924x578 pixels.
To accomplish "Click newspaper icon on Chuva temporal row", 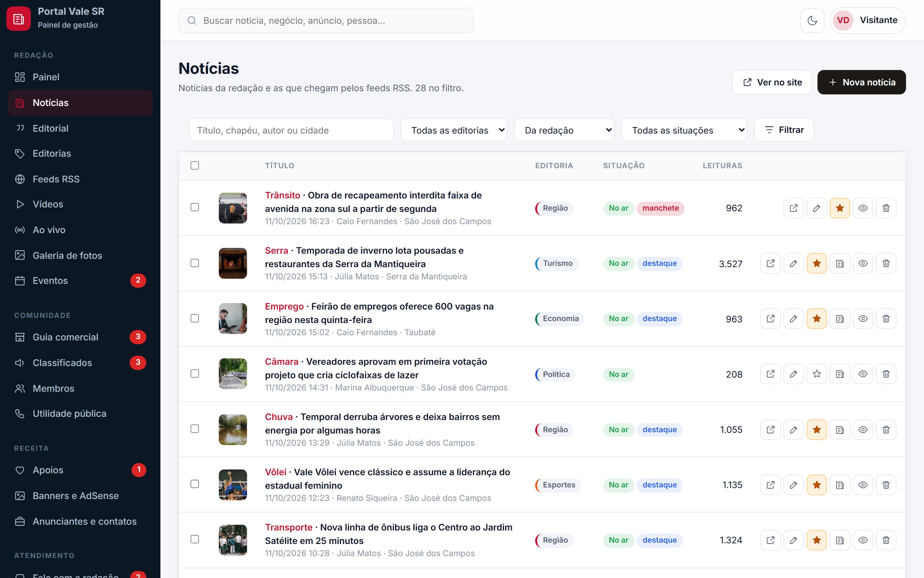I will 840,430.
